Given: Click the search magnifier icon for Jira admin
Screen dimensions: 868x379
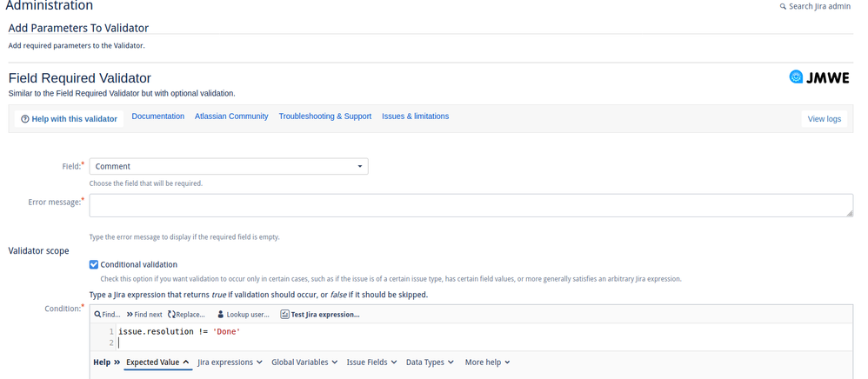Looking at the screenshot, I should [x=783, y=7].
